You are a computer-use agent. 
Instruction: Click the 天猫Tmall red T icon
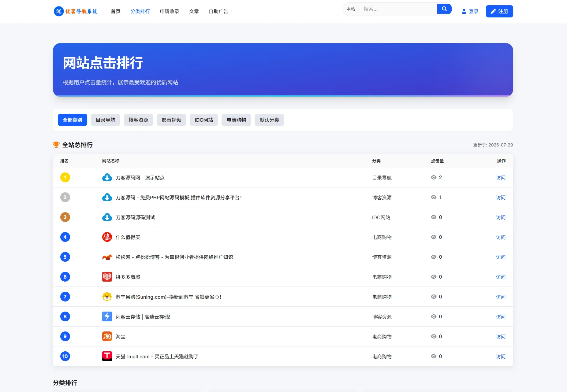tap(107, 356)
